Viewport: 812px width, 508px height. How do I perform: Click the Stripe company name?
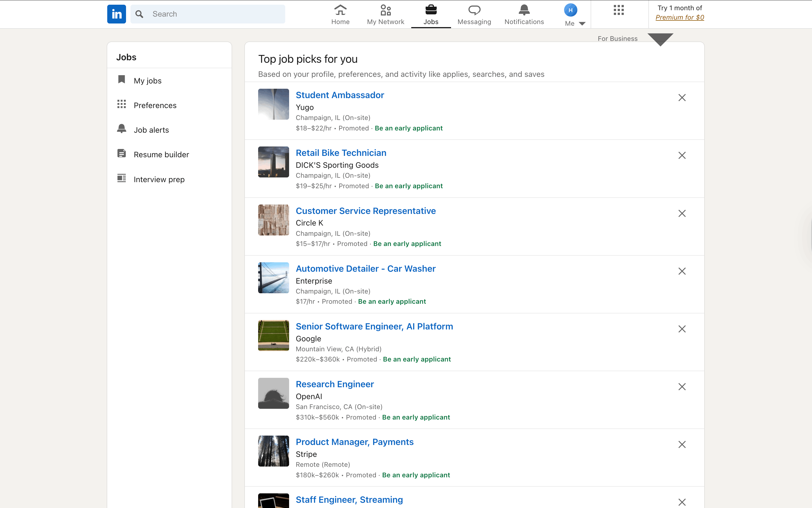[x=306, y=454]
